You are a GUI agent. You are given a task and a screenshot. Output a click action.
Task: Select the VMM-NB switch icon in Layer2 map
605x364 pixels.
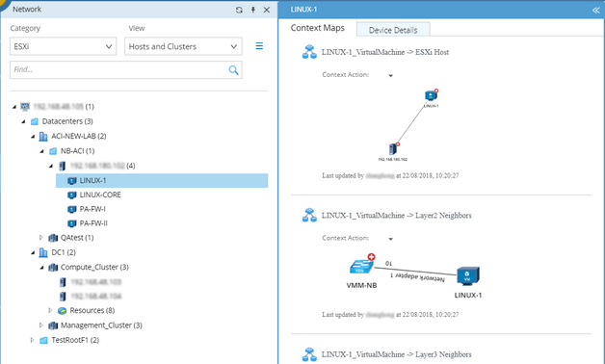(x=361, y=266)
